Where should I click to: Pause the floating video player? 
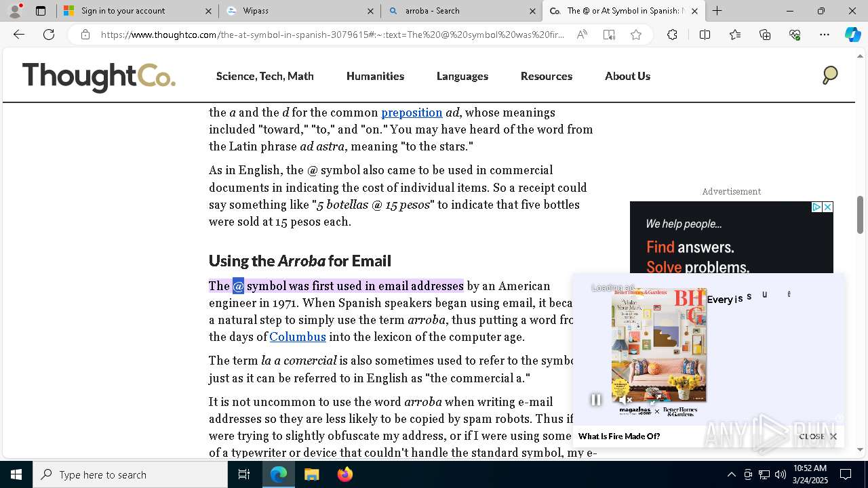[x=595, y=400]
